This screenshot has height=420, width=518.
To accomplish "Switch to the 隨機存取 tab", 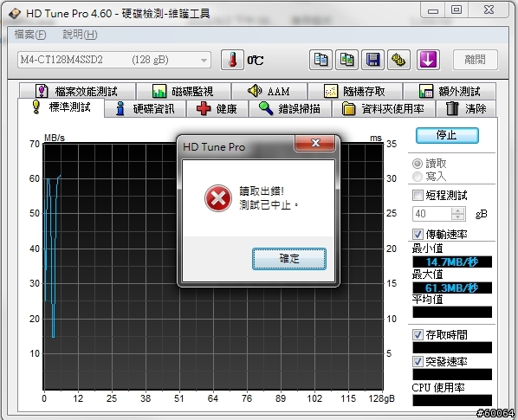I will tap(355, 91).
